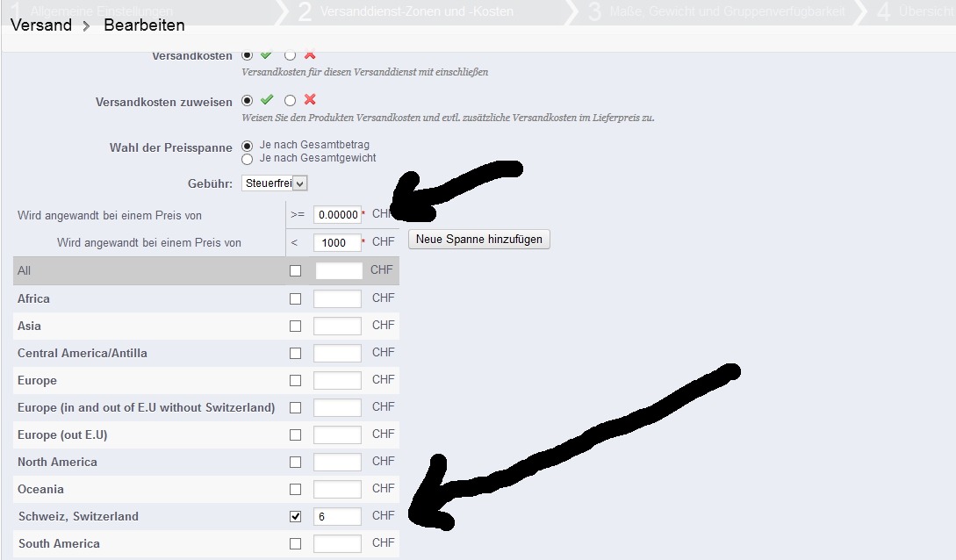Click the Africa price field

click(x=337, y=298)
